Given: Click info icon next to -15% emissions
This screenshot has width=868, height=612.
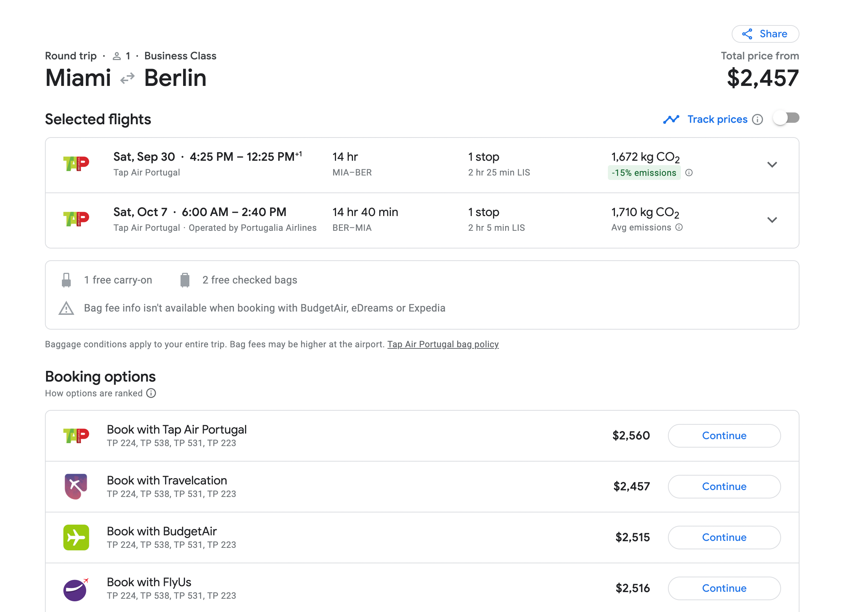Looking at the screenshot, I should [x=689, y=173].
